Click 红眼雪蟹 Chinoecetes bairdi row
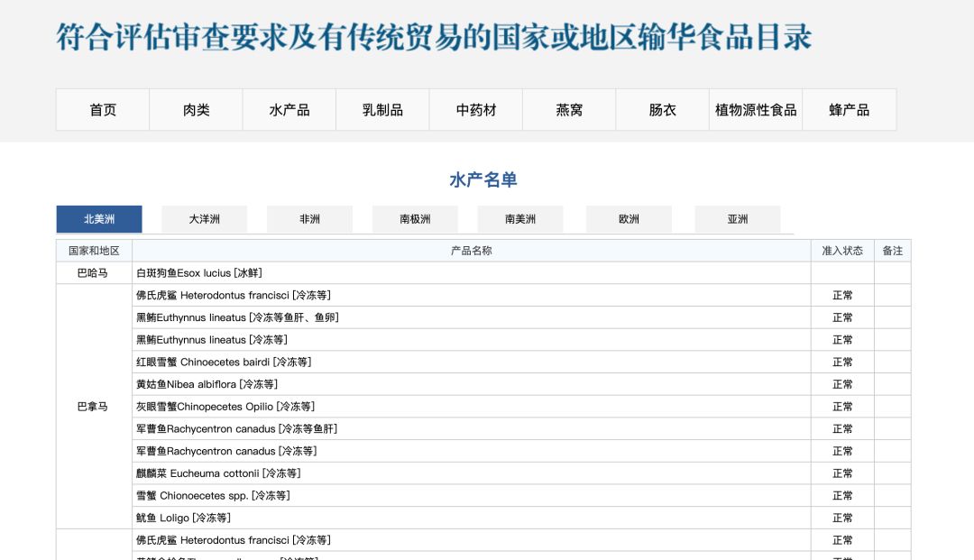This screenshot has height=560, width=974. pyautogui.click(x=472, y=362)
